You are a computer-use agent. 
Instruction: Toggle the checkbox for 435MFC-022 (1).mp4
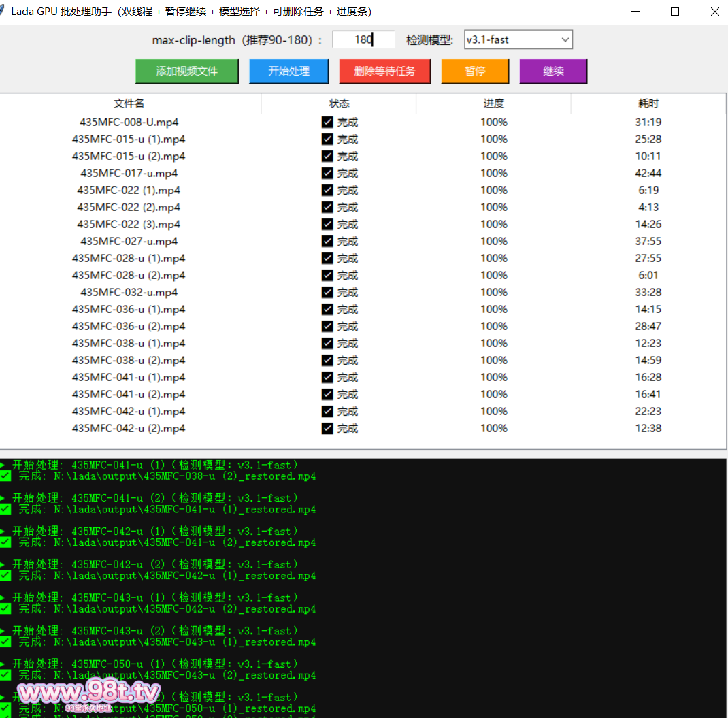click(x=327, y=191)
